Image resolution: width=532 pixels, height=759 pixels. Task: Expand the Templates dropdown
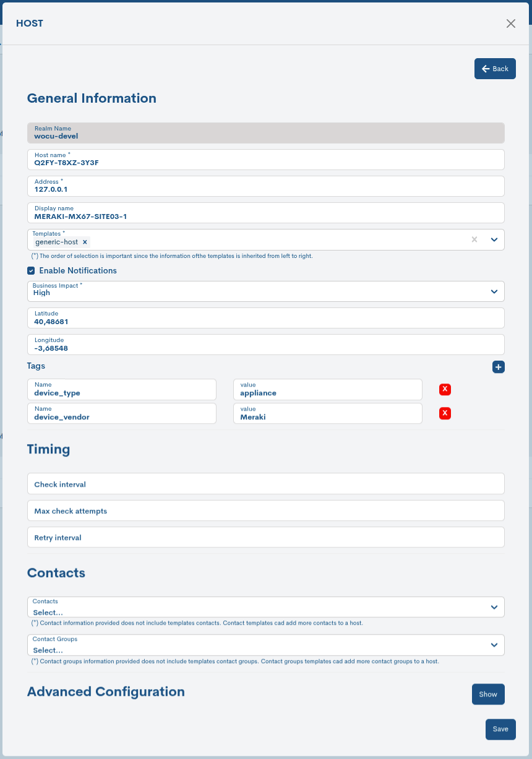493,239
